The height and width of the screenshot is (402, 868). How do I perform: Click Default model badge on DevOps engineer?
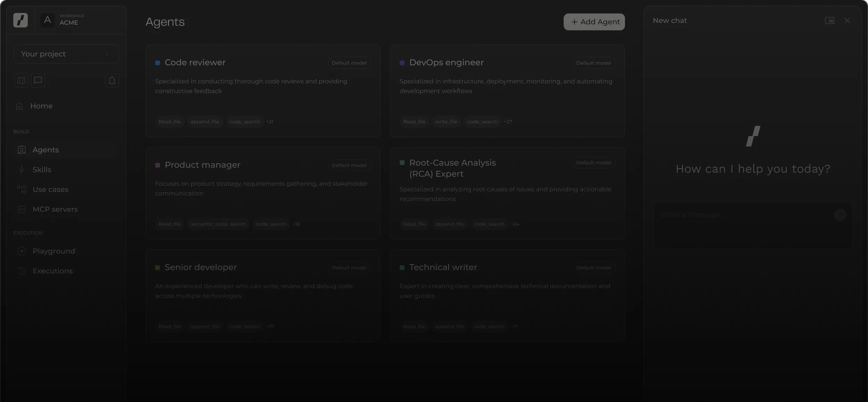(x=594, y=63)
